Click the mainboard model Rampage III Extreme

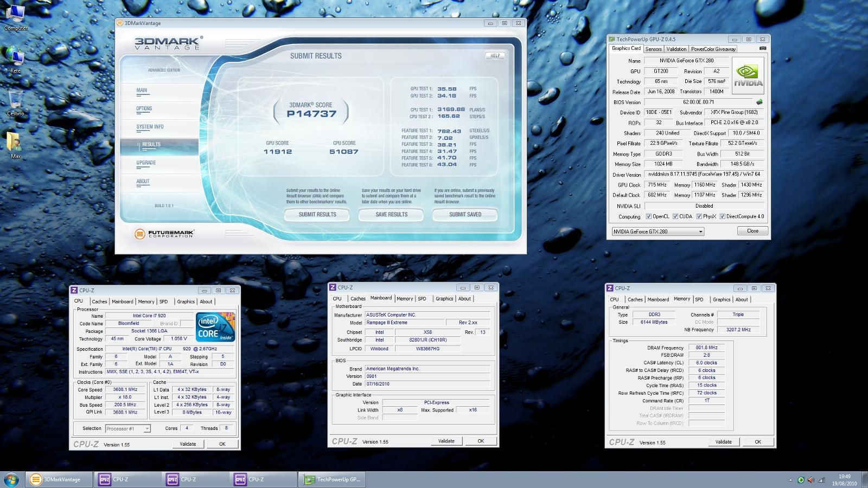[x=404, y=323]
